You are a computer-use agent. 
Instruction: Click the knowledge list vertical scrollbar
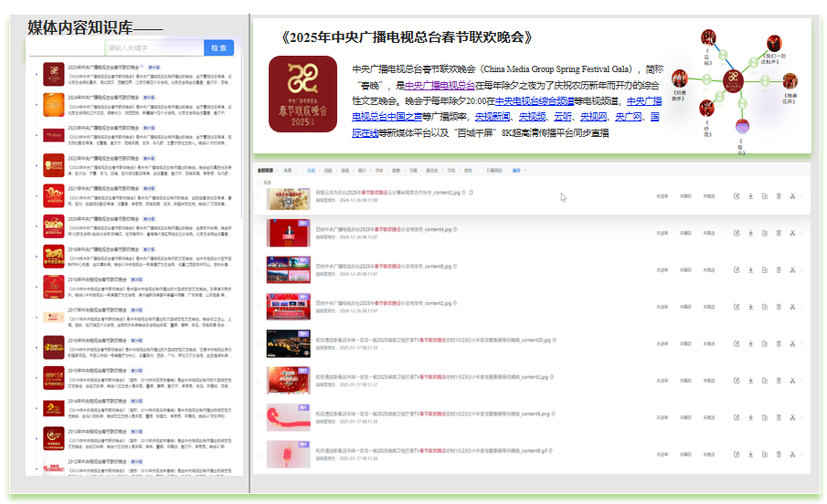pos(241,137)
